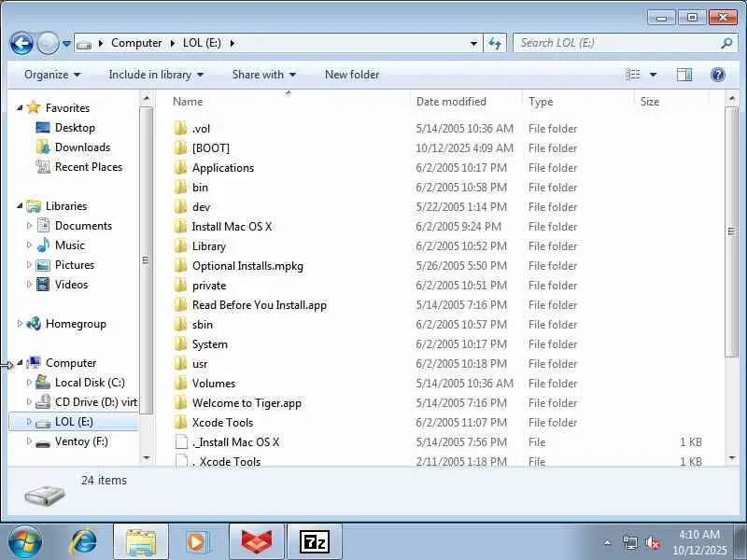
Task: Click the muted volume tray icon
Action: click(x=652, y=542)
